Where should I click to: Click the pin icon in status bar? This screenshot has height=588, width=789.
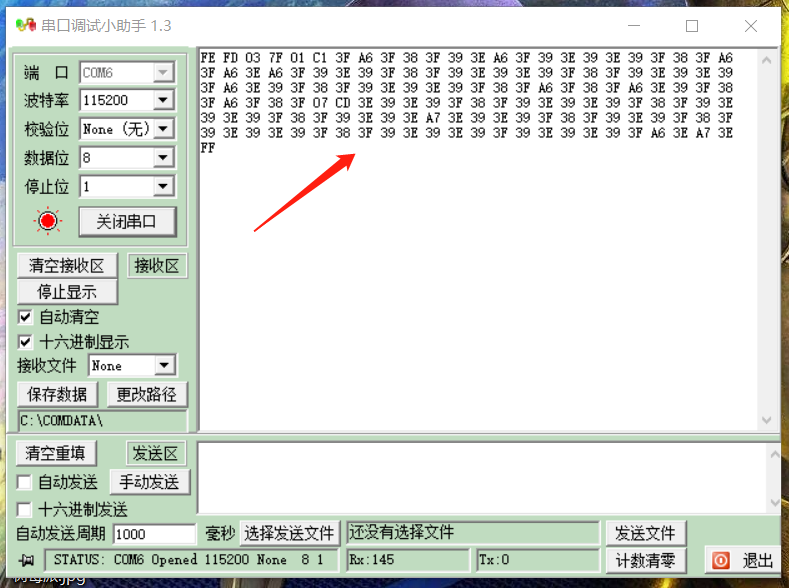26,560
